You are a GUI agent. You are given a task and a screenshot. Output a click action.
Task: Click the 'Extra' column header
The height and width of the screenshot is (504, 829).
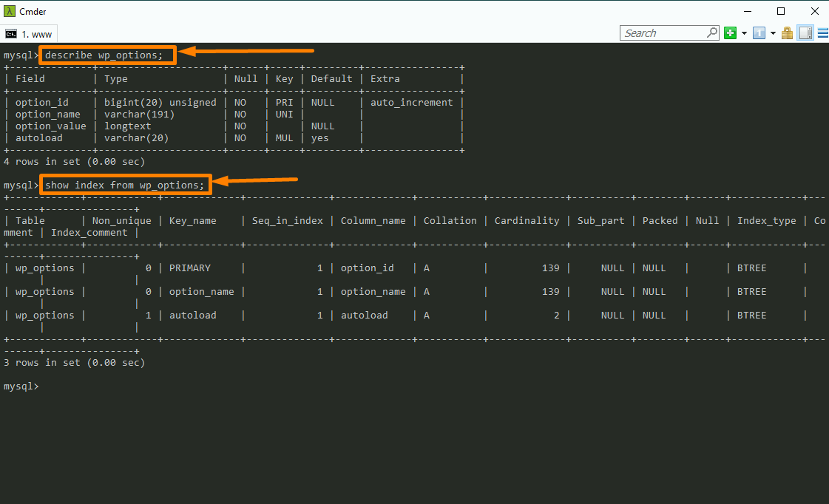pyautogui.click(x=385, y=79)
